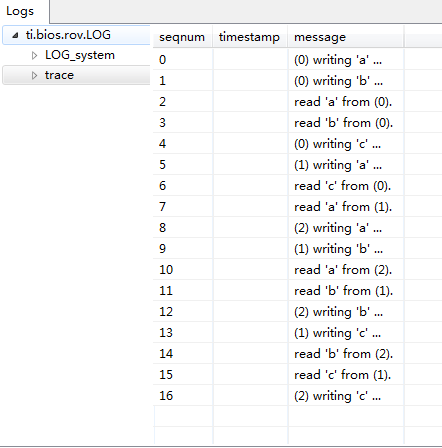
Task: Click the seqnum cell showing 5
Action: point(183,165)
